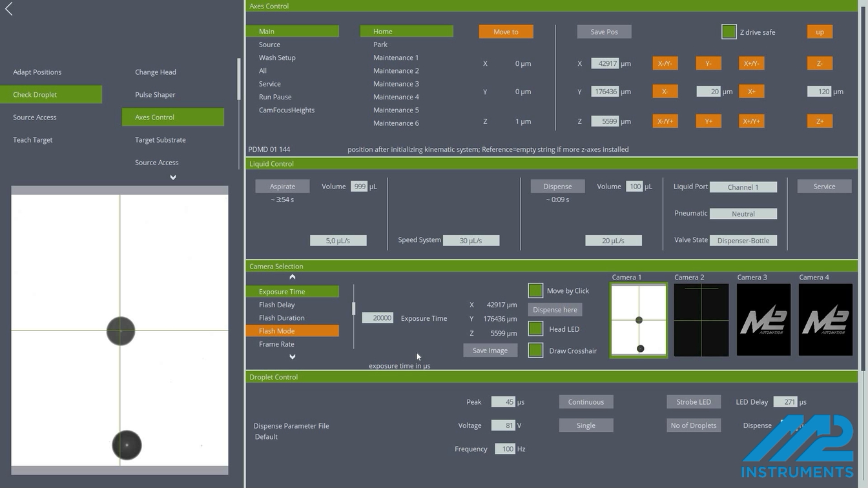Click the Strobe LED button
This screenshot has width=868, height=488.
694,402
